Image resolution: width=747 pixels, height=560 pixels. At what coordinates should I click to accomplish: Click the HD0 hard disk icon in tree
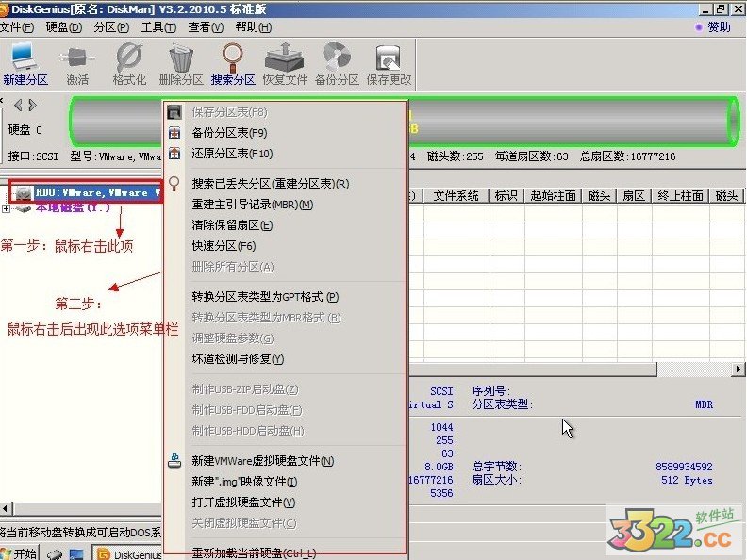coord(23,193)
